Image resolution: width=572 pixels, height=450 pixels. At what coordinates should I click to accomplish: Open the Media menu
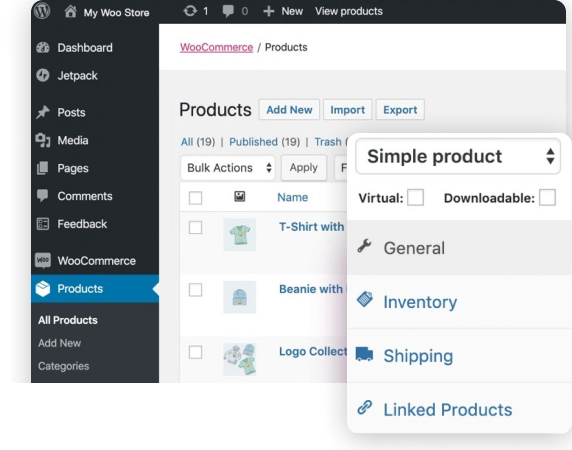(x=73, y=140)
